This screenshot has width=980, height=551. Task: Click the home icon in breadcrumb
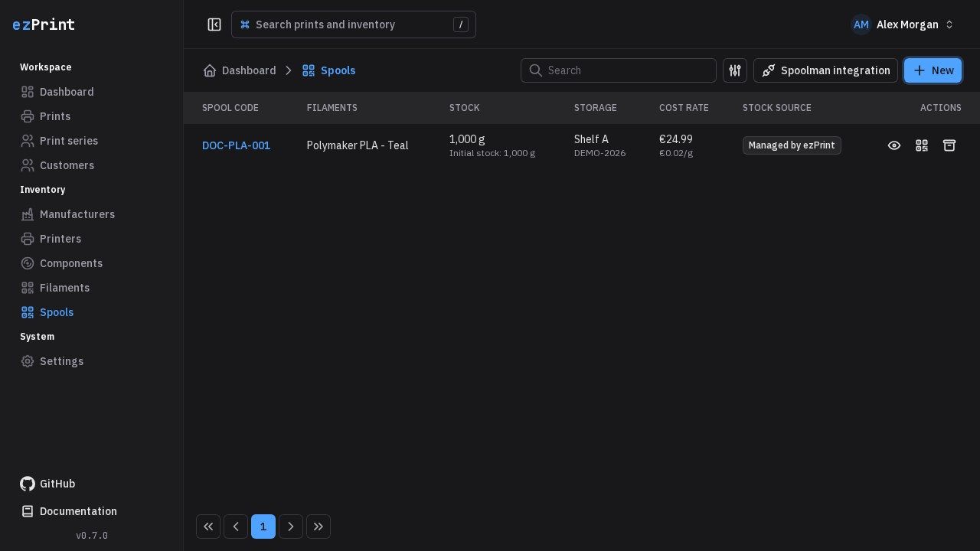point(210,70)
